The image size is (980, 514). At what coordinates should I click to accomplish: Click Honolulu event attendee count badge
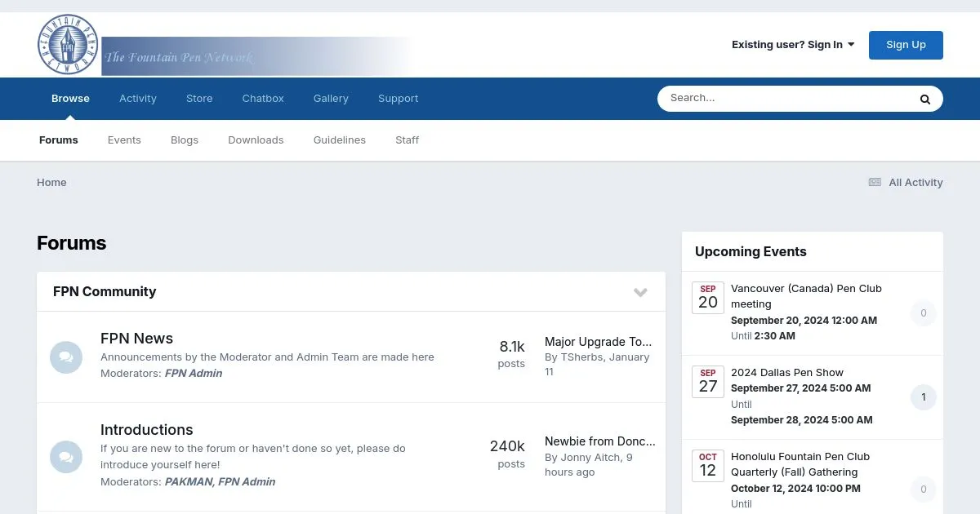tap(924, 490)
